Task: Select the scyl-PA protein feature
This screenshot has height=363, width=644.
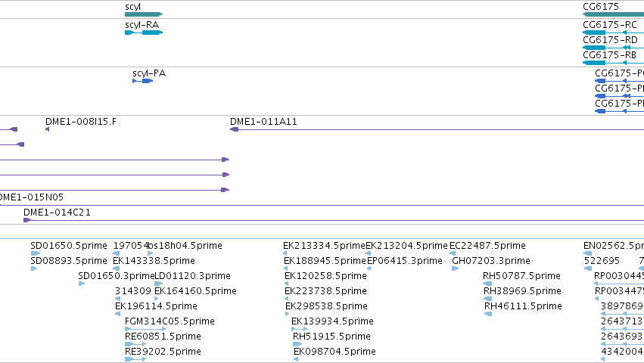Action: click(x=142, y=81)
